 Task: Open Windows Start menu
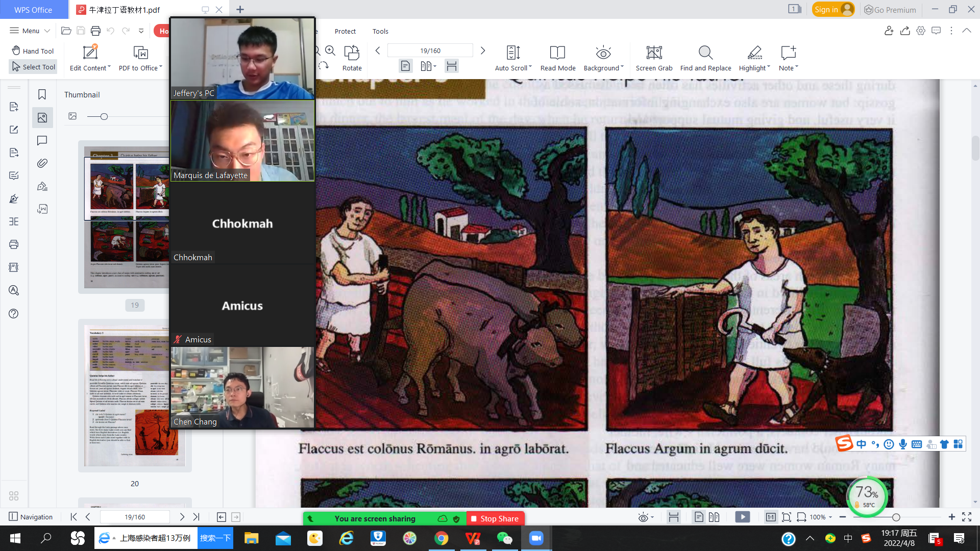point(15,538)
